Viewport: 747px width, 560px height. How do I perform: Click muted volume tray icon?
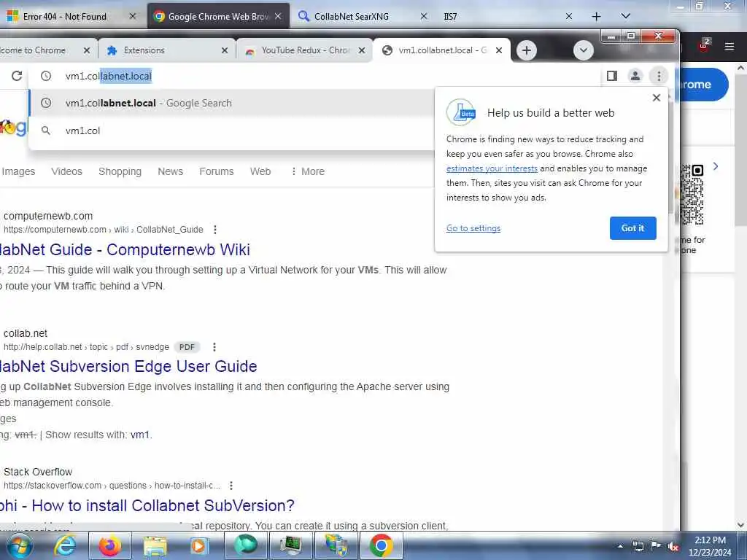(673, 546)
